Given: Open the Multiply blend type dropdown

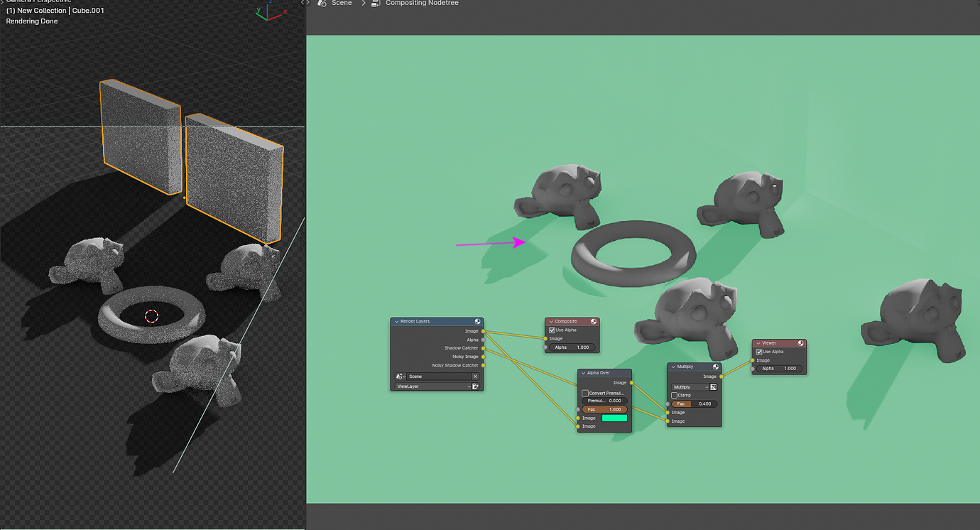Looking at the screenshot, I should pyautogui.click(x=690, y=387).
